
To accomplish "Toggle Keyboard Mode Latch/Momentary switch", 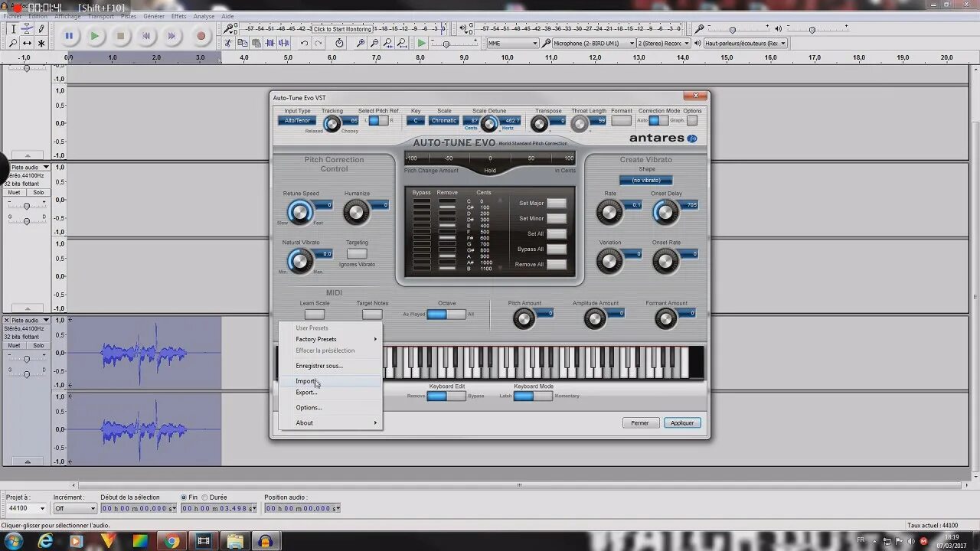I will coord(533,396).
